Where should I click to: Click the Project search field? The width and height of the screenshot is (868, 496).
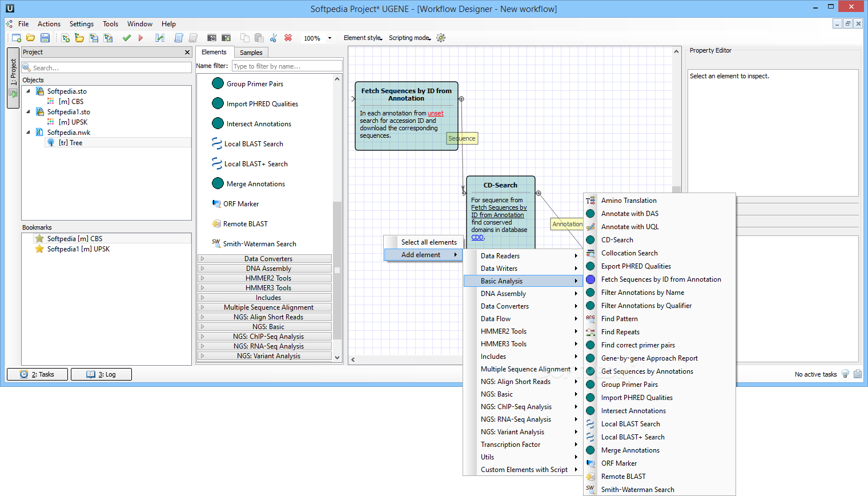[x=107, y=67]
